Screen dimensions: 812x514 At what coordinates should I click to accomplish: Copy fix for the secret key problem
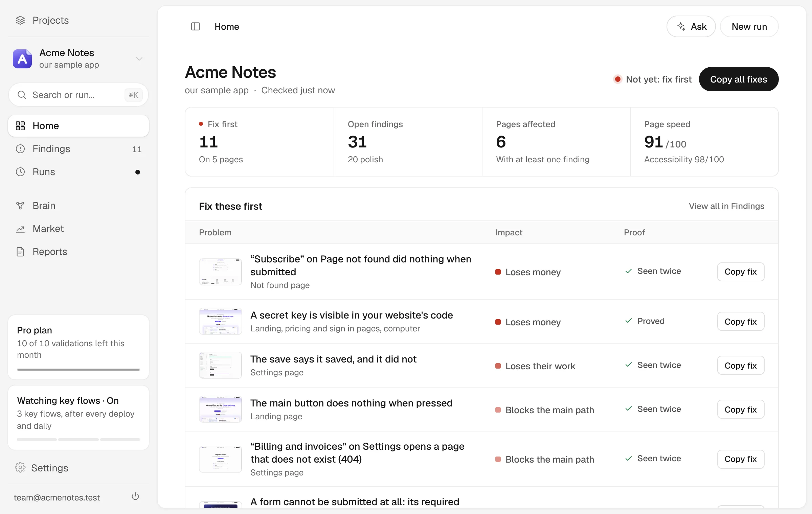click(x=741, y=321)
